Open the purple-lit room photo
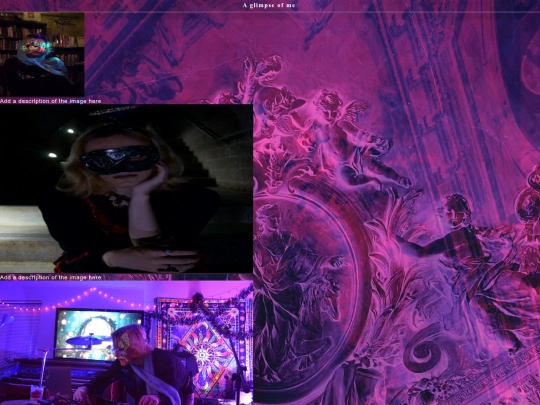 tap(126, 343)
